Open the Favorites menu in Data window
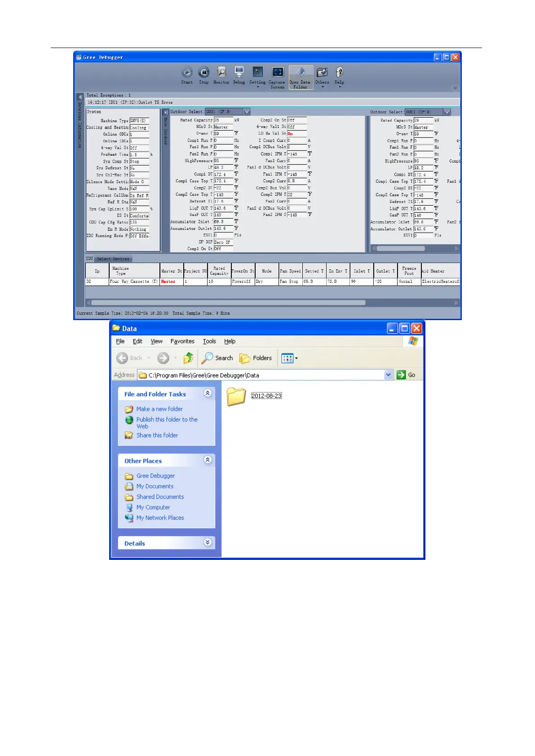The image size is (535, 756). coord(182,341)
